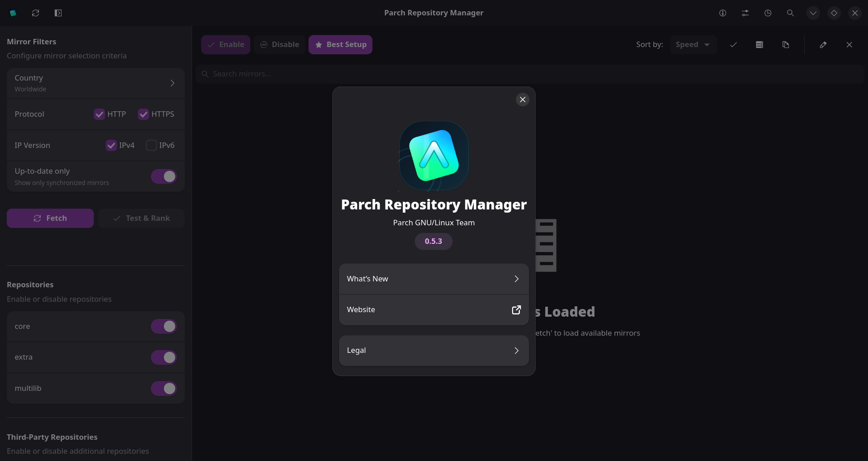868x461 pixels.
Task: Click the Fetch button
Action: [50, 219]
